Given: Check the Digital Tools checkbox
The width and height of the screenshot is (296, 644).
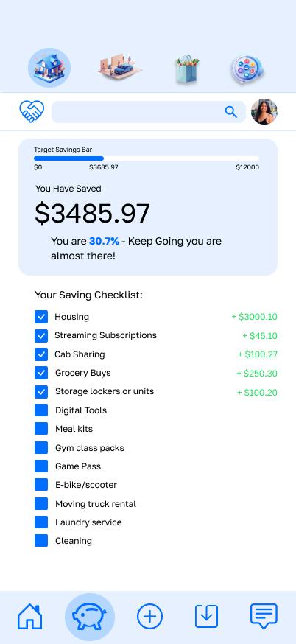Looking at the screenshot, I should point(41,410).
